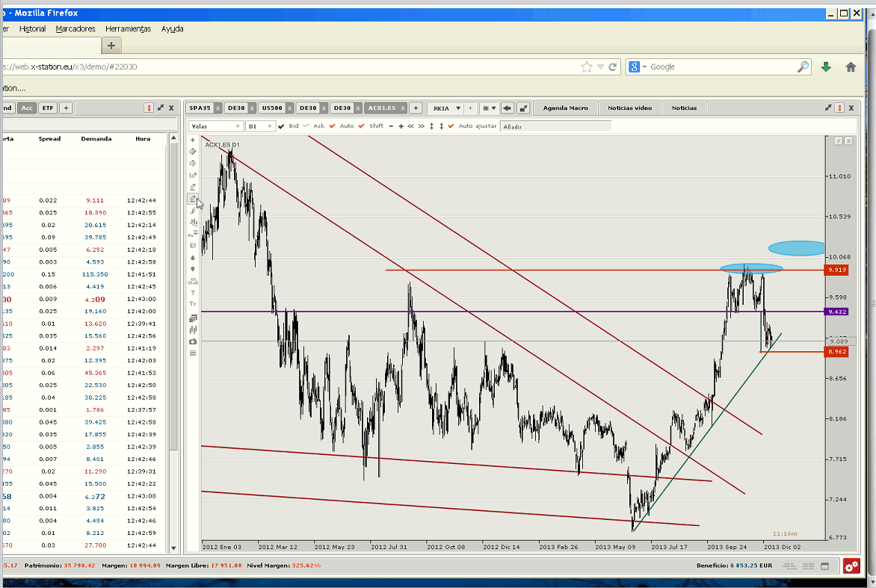Toggle the Bid checkbox

tap(281, 126)
